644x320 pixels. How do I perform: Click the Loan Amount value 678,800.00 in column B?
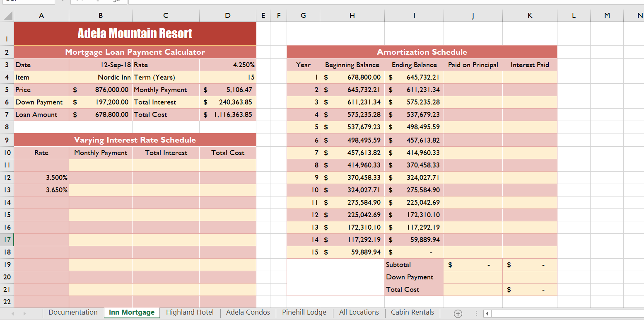tap(101, 115)
